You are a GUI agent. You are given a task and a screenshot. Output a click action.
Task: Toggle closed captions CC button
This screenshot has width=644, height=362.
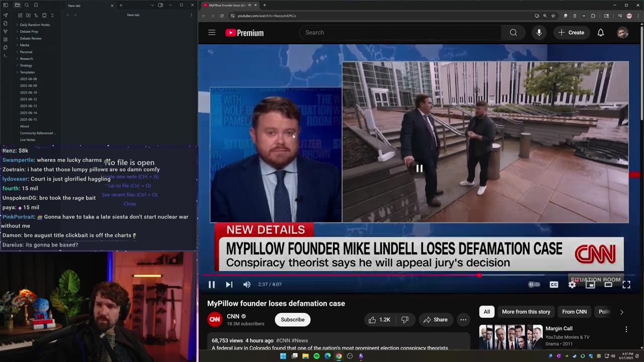coord(554,285)
